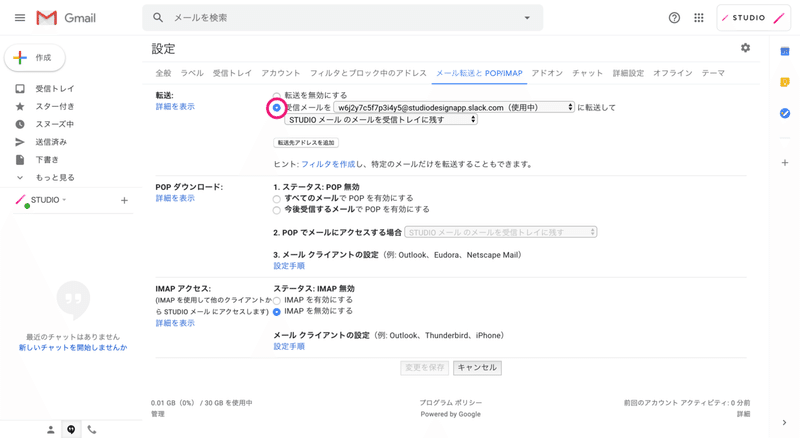The height and width of the screenshot is (438, 800).
Task: Open the settings gear icon
Action: 745,48
